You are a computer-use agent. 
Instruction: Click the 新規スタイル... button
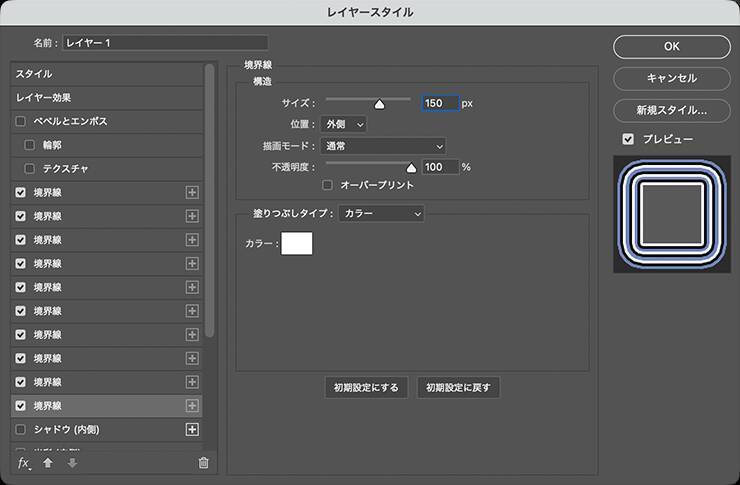672,110
